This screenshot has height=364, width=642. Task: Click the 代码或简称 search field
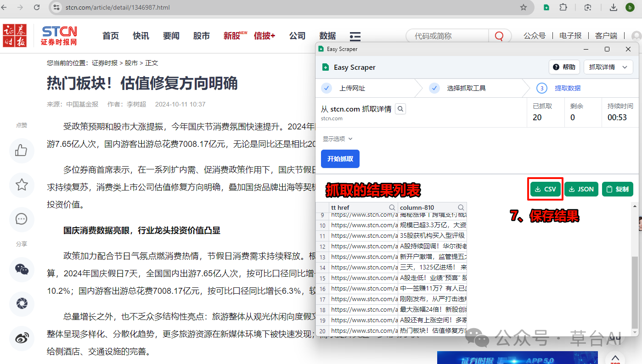[x=448, y=36]
